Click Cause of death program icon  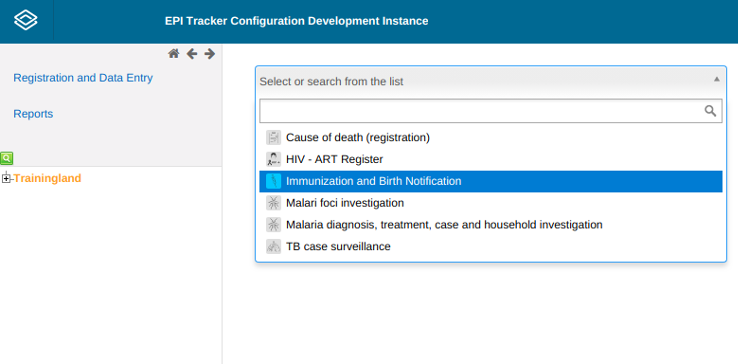[x=273, y=138]
